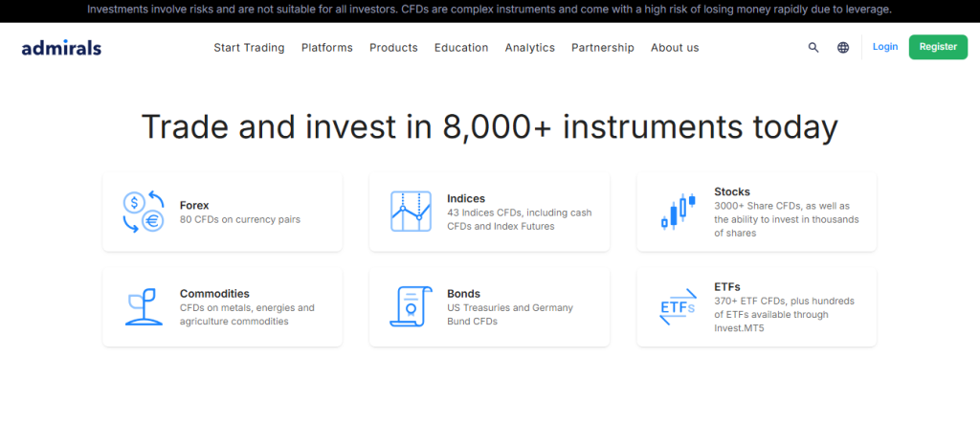Image resolution: width=980 pixels, height=425 pixels.
Task: Open the Bonds card description text
Action: pyautogui.click(x=510, y=314)
